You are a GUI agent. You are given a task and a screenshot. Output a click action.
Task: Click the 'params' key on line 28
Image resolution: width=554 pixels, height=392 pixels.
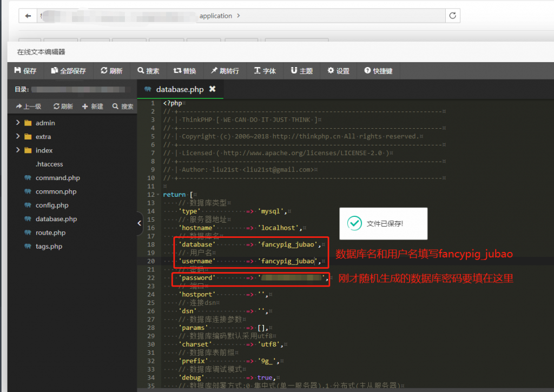pyautogui.click(x=193, y=328)
